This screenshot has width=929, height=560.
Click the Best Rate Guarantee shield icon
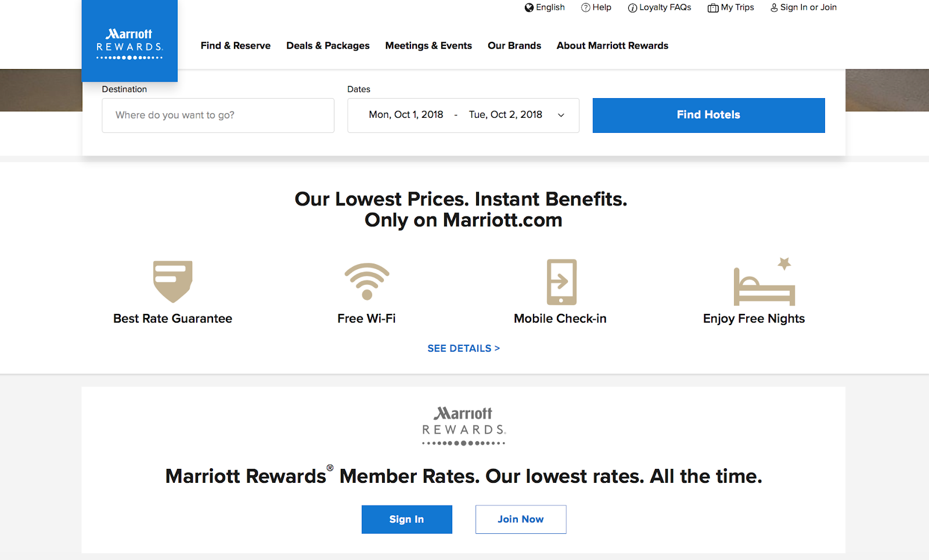[172, 281]
